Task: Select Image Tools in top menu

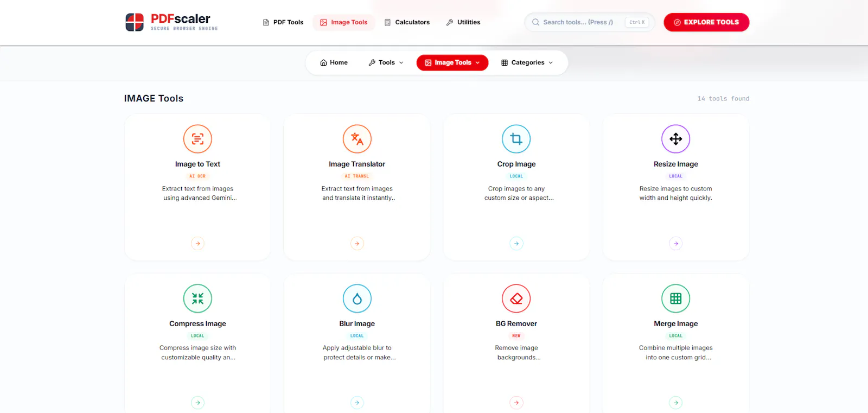Action: coord(344,22)
